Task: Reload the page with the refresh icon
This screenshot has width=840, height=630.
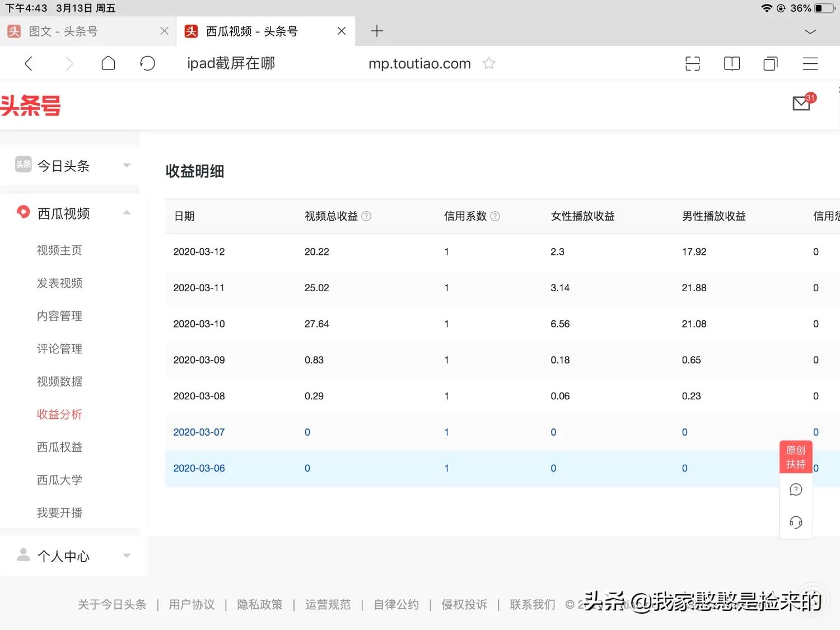Action: click(147, 63)
